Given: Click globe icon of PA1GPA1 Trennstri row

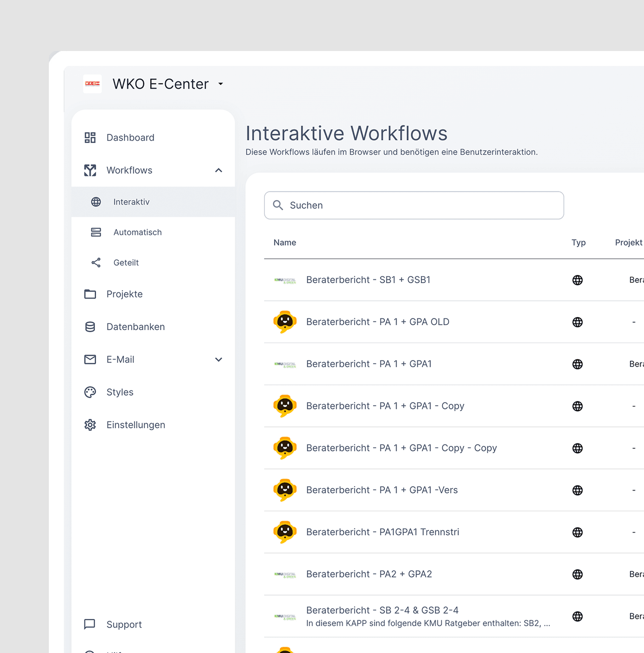Looking at the screenshot, I should coord(577,533).
